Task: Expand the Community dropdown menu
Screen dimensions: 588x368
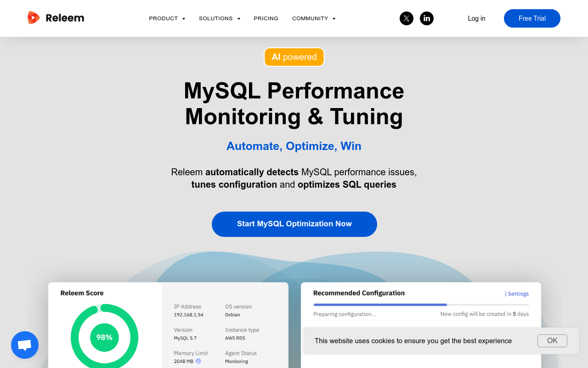Action: pyautogui.click(x=314, y=18)
